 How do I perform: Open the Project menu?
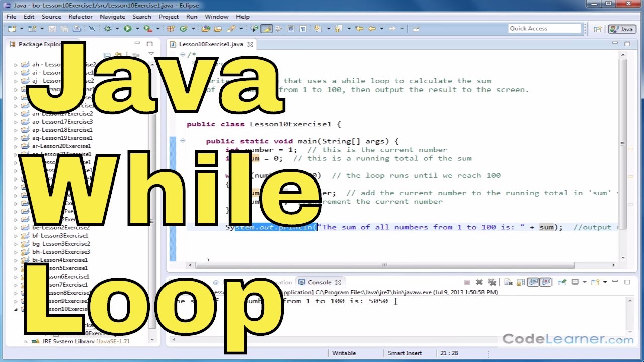pos(169,17)
